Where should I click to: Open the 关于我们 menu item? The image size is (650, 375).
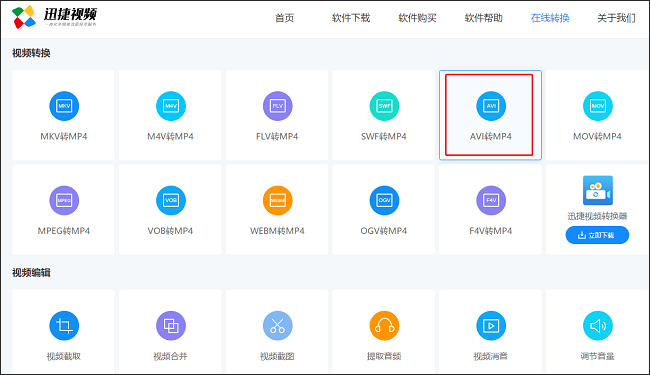pyautogui.click(x=616, y=18)
